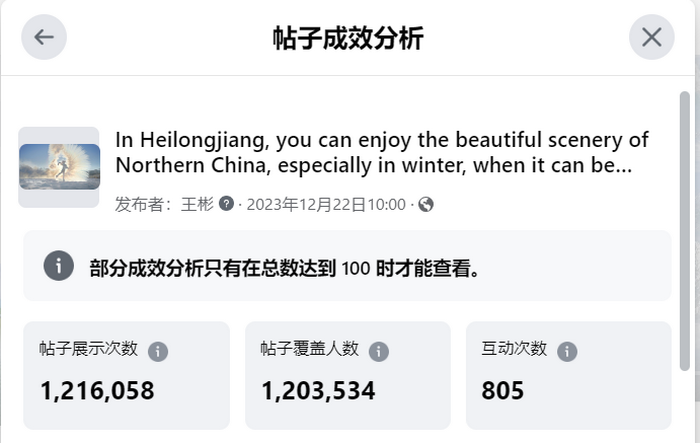Go back using the left arrow button

[x=44, y=37]
